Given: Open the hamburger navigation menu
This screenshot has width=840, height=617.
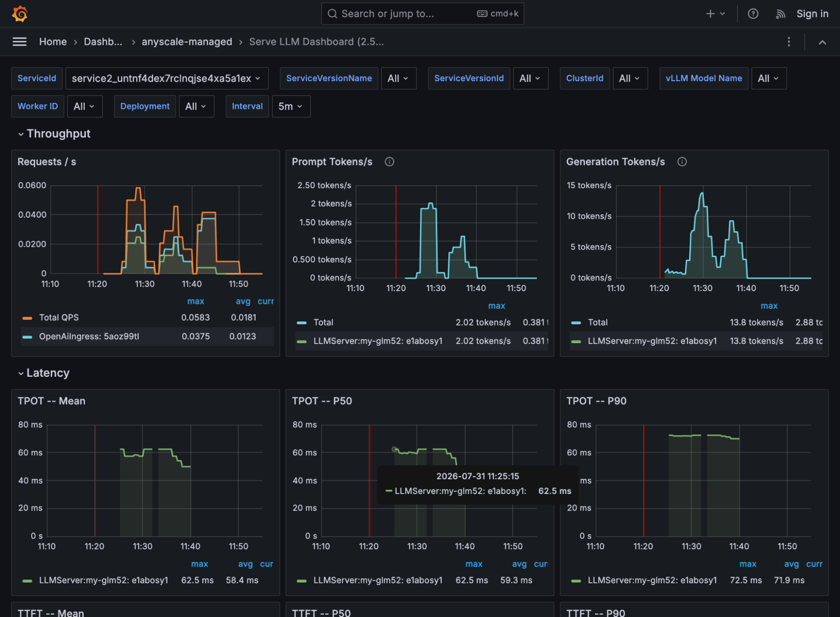Looking at the screenshot, I should pos(19,42).
